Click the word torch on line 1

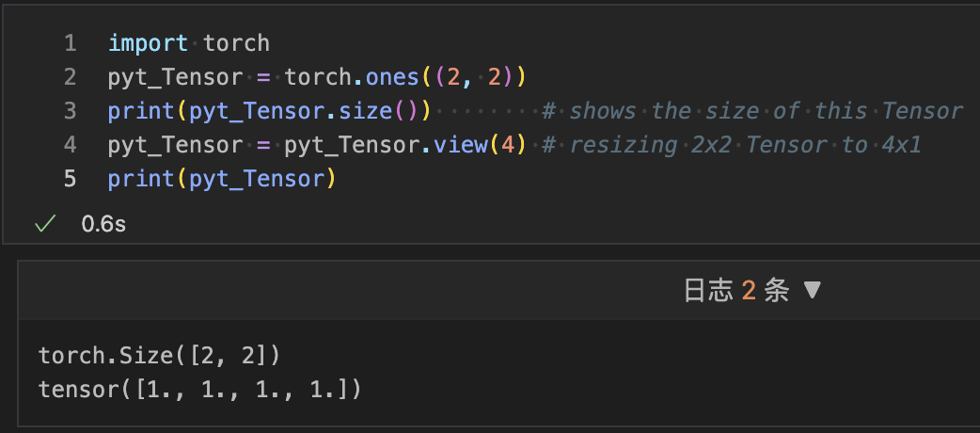(x=236, y=43)
